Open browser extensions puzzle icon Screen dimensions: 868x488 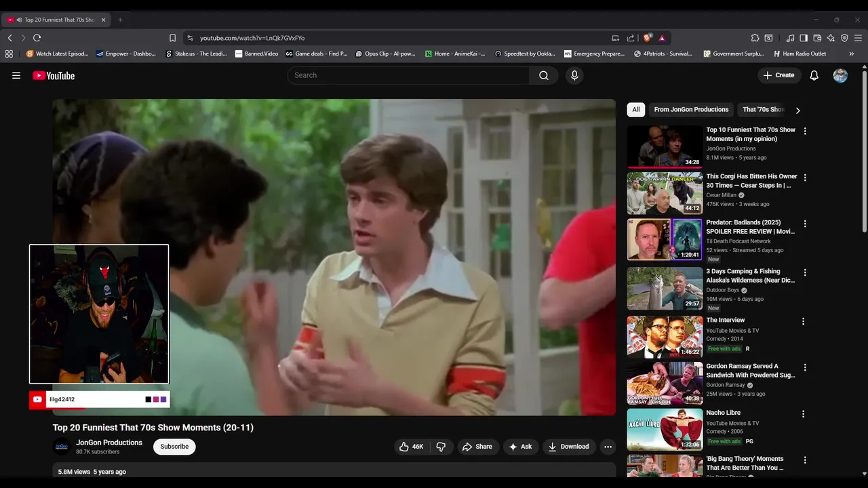point(755,38)
